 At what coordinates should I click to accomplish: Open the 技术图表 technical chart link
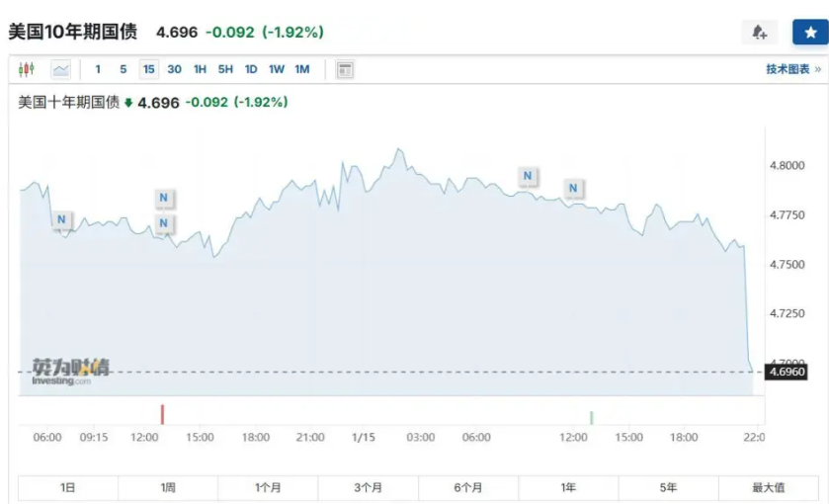(x=792, y=69)
